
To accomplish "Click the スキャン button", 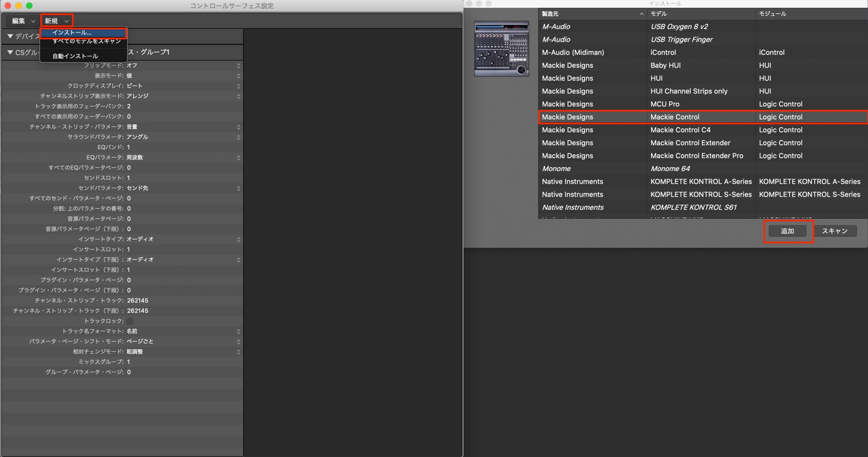I will pyautogui.click(x=834, y=231).
